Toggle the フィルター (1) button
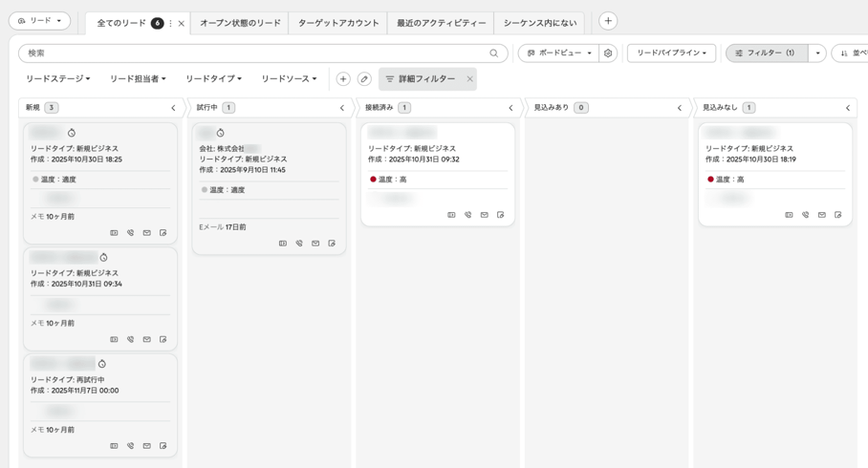The height and width of the screenshot is (468, 868). point(767,53)
